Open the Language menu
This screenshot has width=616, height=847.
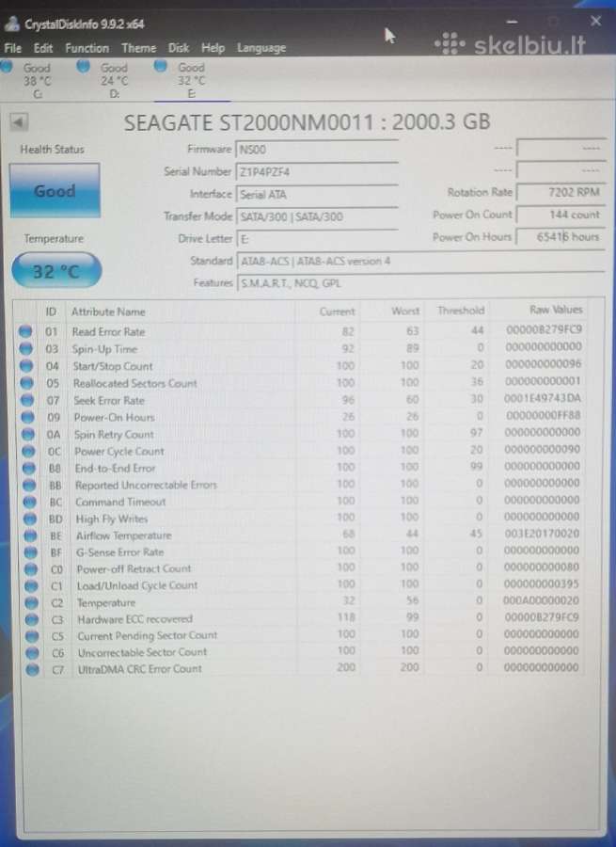(261, 48)
